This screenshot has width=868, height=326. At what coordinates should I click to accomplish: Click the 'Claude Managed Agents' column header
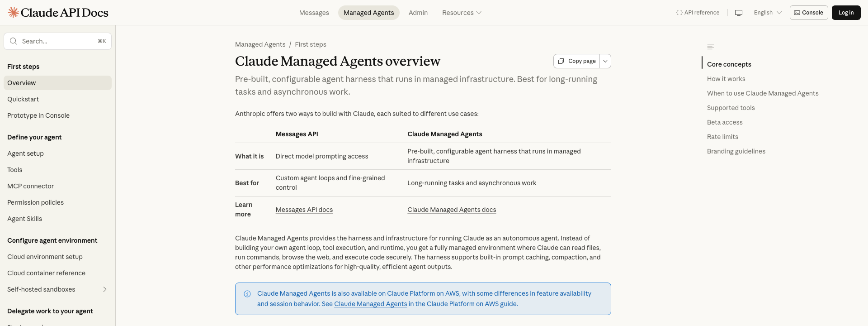[x=445, y=134]
